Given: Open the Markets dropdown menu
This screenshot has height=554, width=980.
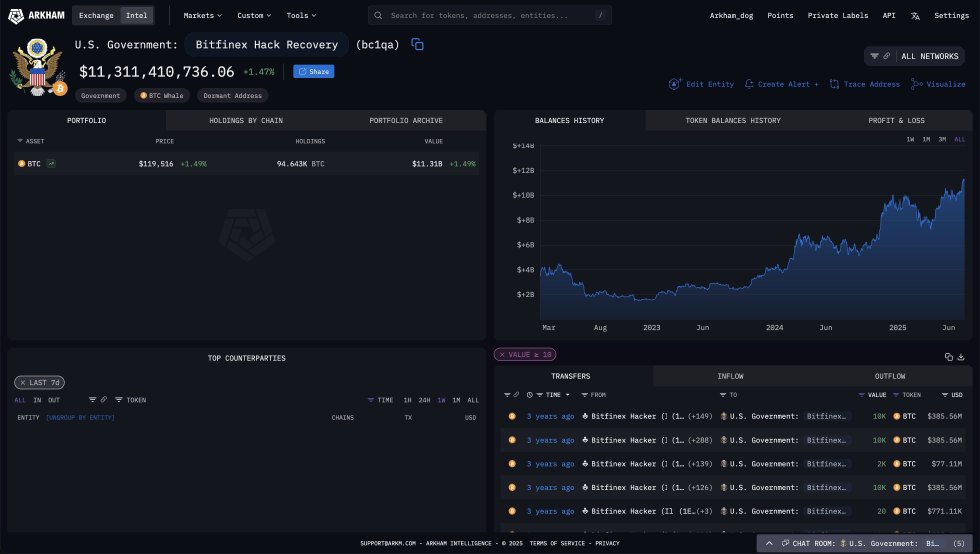Looking at the screenshot, I should coord(202,16).
